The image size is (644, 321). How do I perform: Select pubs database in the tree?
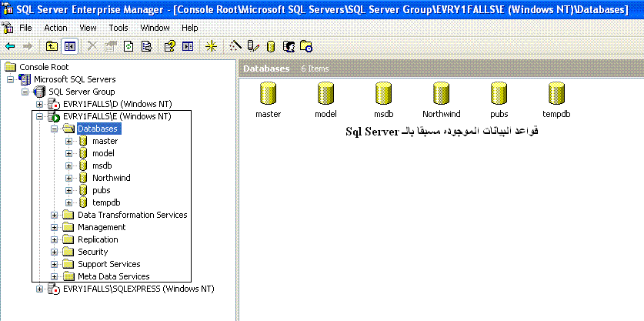pyautogui.click(x=102, y=190)
